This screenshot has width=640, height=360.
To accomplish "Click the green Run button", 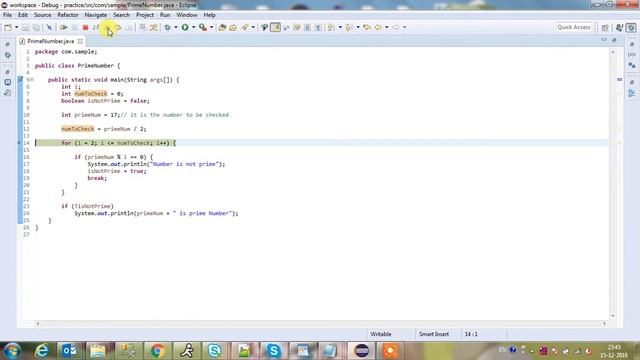I will [x=185, y=27].
